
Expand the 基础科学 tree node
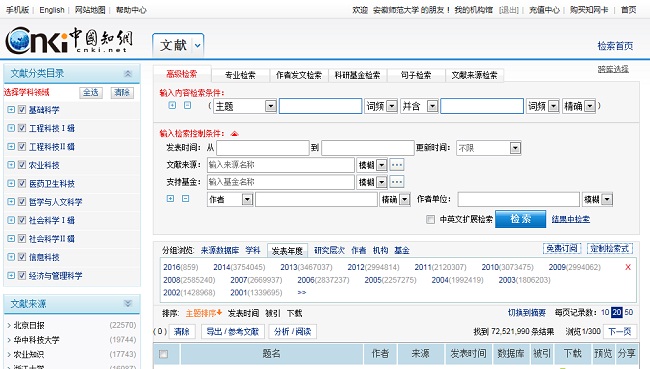[x=11, y=109]
